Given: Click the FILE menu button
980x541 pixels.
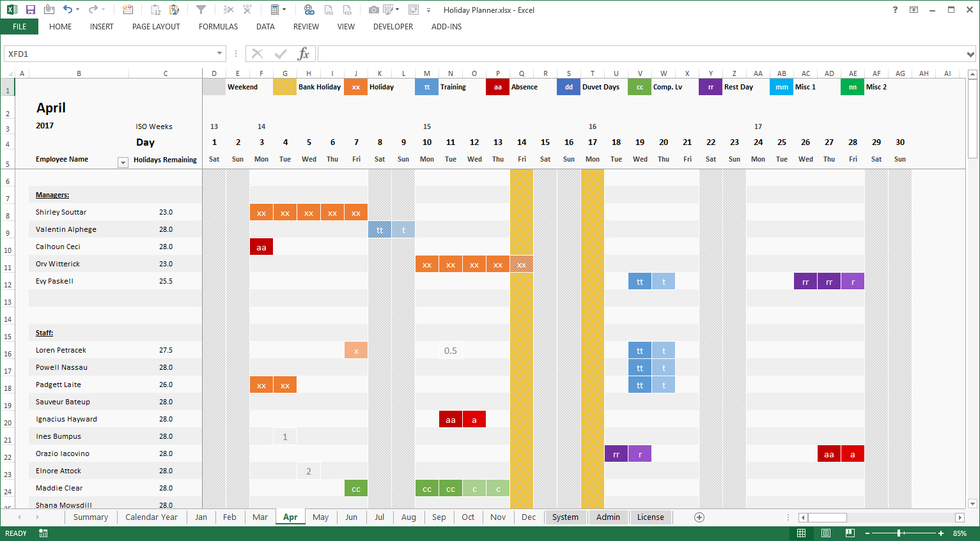Looking at the screenshot, I should pyautogui.click(x=19, y=26).
